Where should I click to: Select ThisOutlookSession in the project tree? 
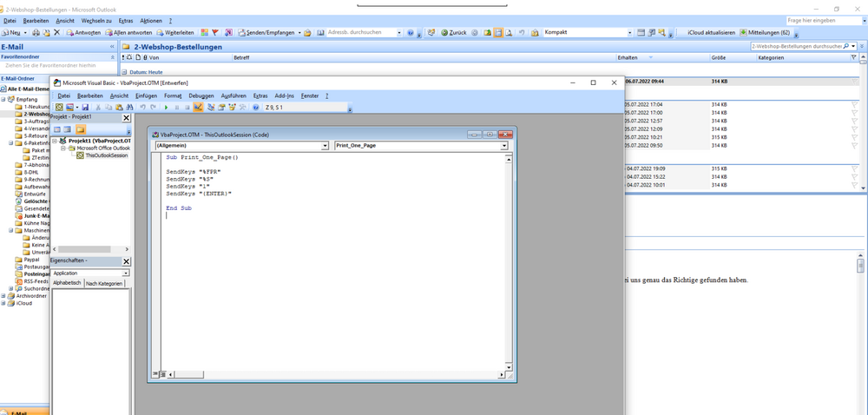[x=106, y=155]
